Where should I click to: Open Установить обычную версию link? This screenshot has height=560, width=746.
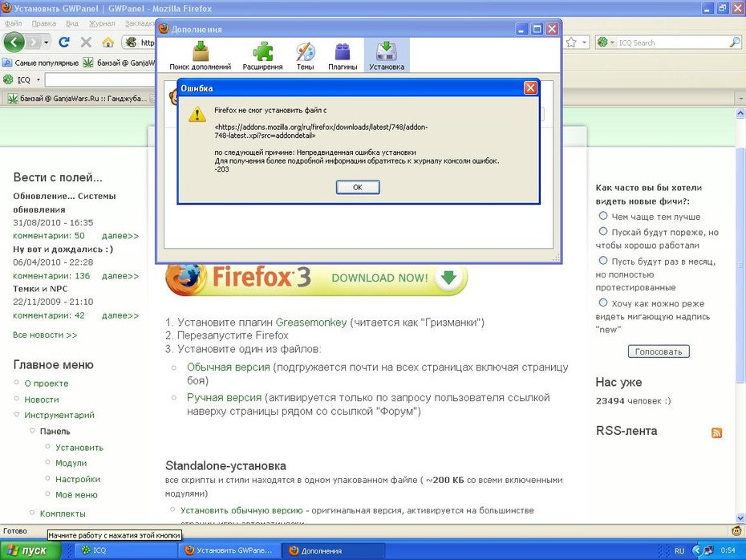241,510
